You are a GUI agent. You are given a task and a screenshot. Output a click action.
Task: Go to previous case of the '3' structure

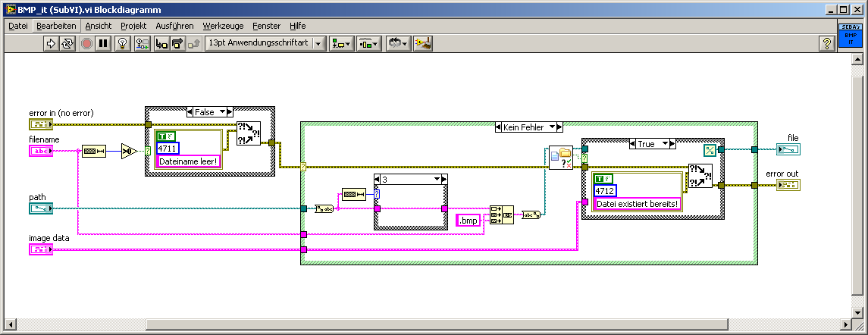pos(378,180)
